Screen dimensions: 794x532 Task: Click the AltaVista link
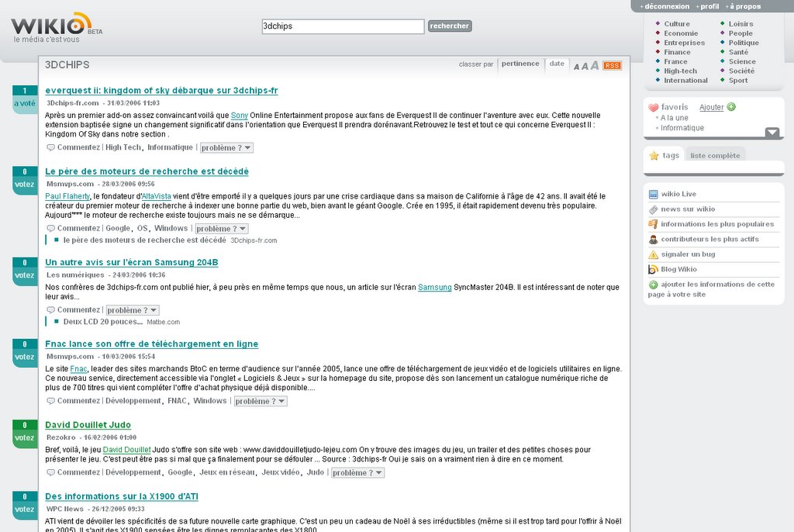(156, 196)
